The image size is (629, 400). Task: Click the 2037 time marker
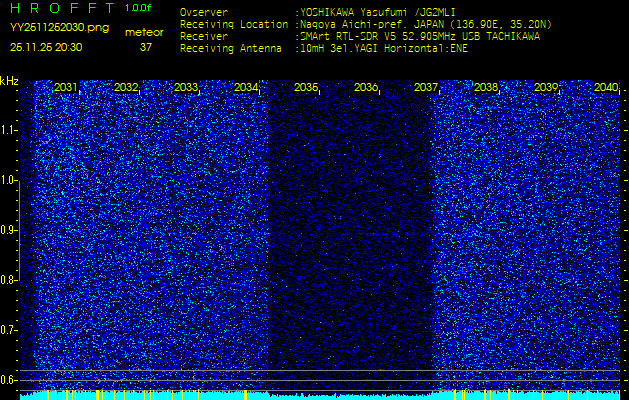click(x=426, y=87)
